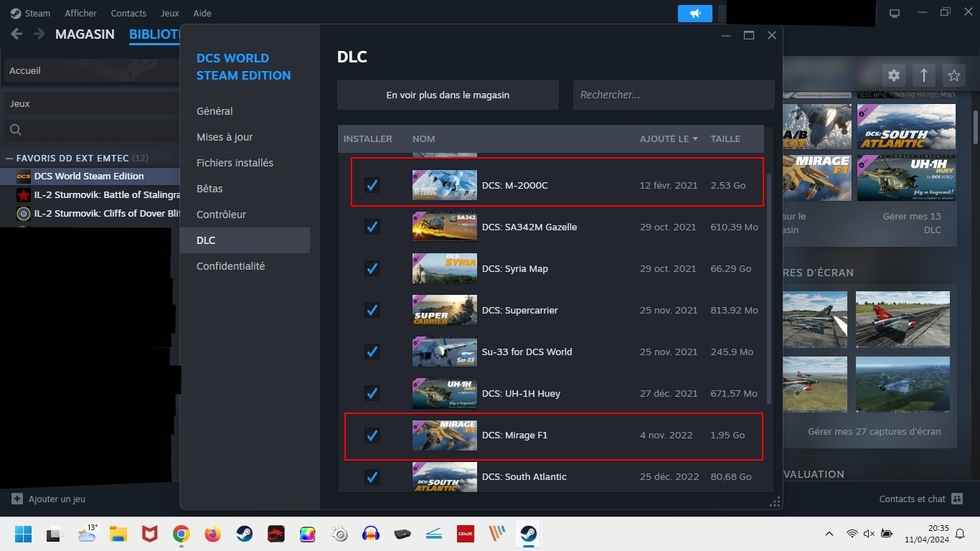Viewport: 980px width, 551px height.
Task: Launch McAfee from the taskbar
Action: (149, 534)
